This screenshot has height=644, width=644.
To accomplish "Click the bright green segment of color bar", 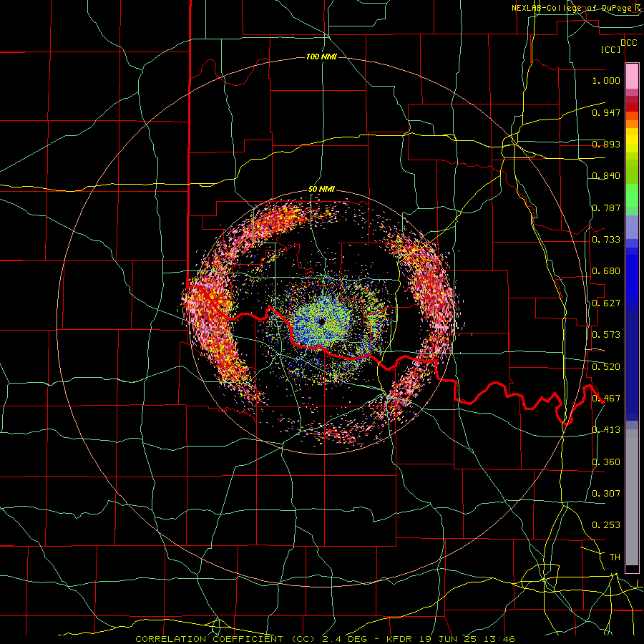I will click(x=632, y=195).
